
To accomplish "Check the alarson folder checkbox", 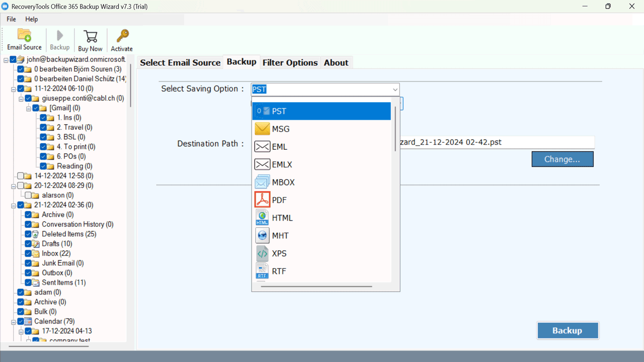I will pos(28,196).
